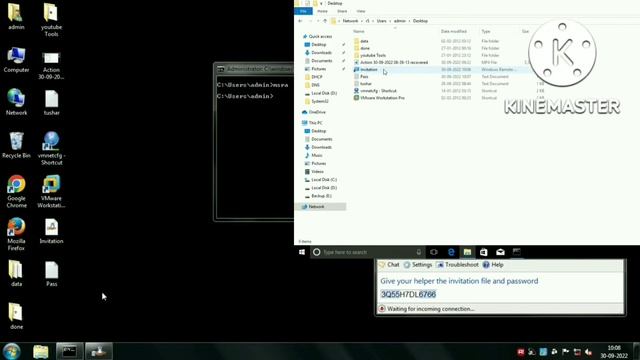Open File Explorer in the remote taskbar
The width and height of the screenshot is (640, 360).
point(467,252)
